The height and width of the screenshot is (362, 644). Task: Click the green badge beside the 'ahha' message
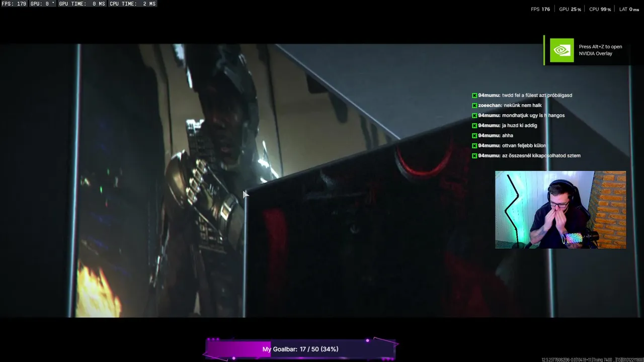474,136
